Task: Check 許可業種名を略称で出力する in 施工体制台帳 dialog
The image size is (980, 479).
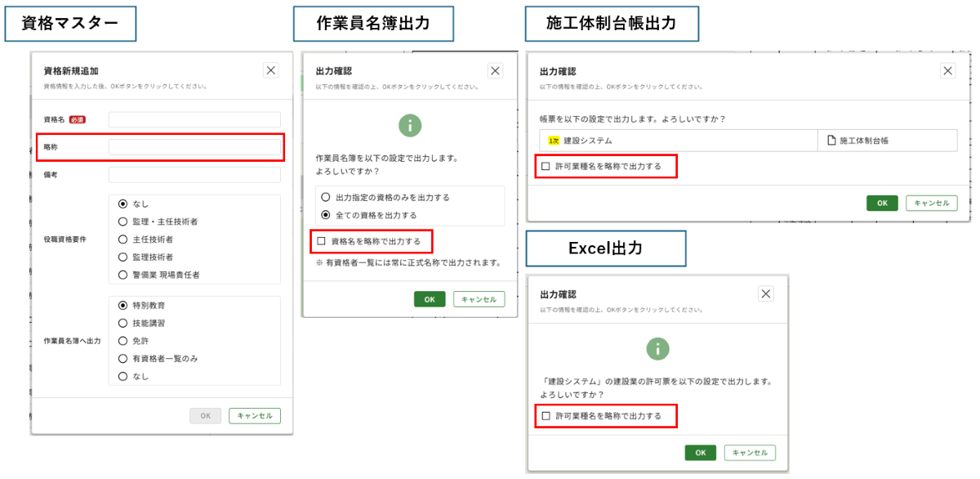Action: 546,166
